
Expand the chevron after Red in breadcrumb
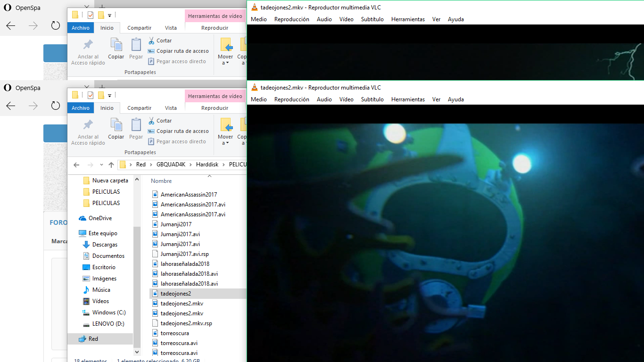pyautogui.click(x=151, y=165)
